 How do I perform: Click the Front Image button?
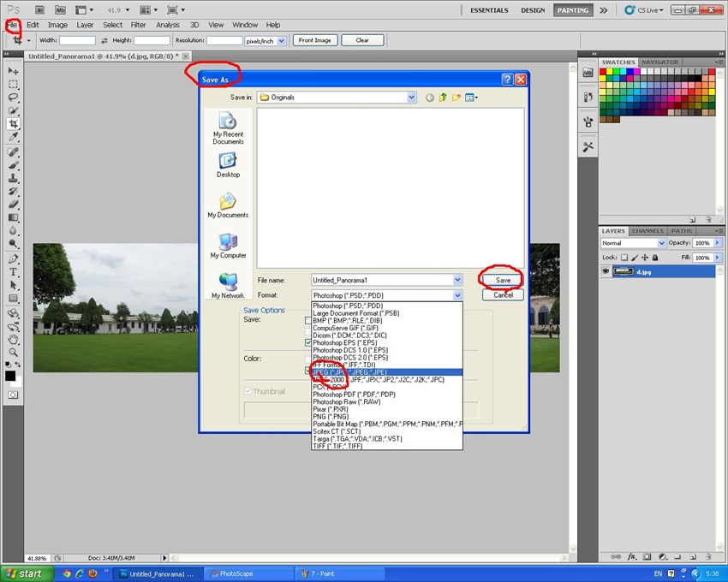pos(315,40)
